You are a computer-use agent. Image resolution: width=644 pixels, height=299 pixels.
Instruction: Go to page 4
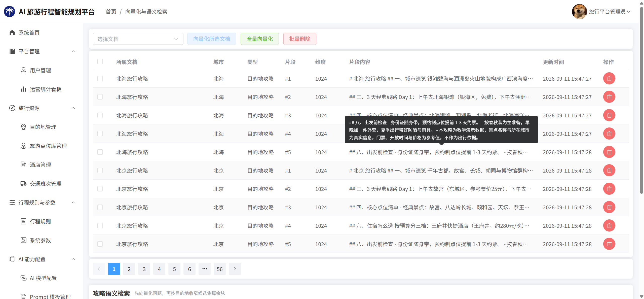click(x=159, y=269)
